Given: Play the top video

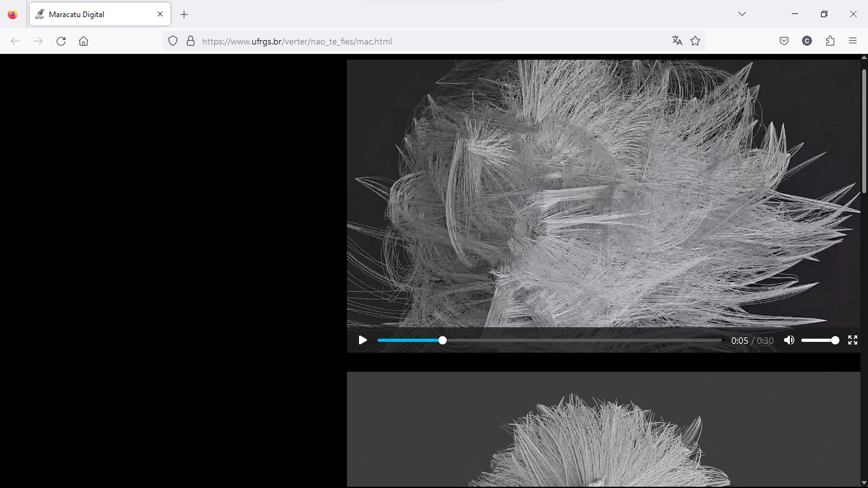Looking at the screenshot, I should click(363, 341).
